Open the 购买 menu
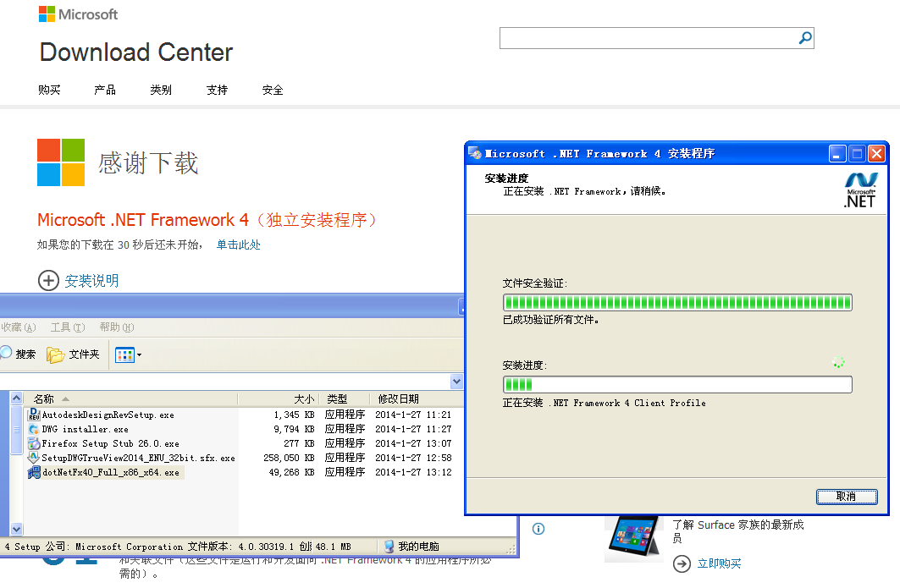 (49, 90)
